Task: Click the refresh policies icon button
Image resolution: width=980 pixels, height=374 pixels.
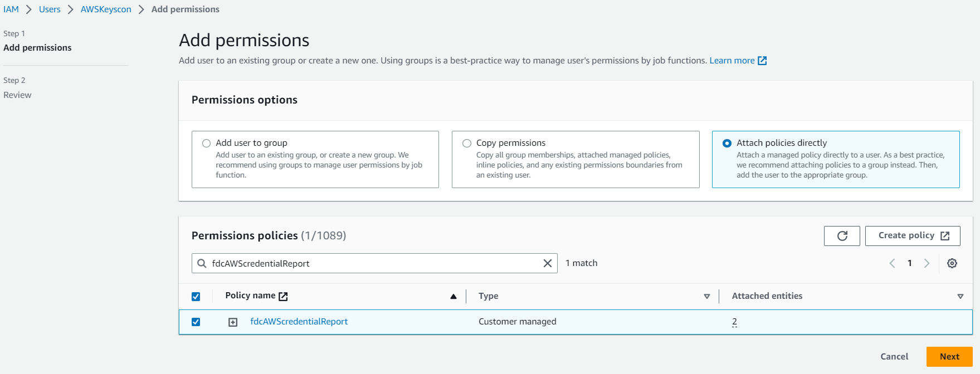Action: 842,236
